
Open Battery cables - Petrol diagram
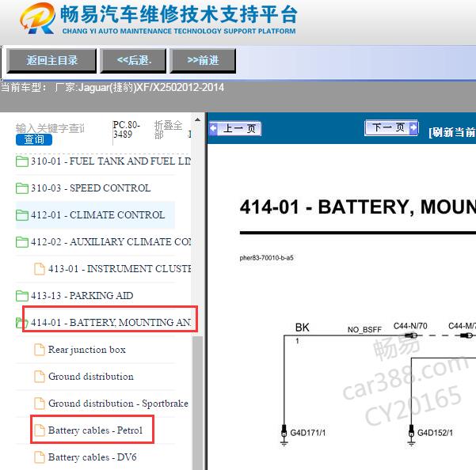pos(95,430)
